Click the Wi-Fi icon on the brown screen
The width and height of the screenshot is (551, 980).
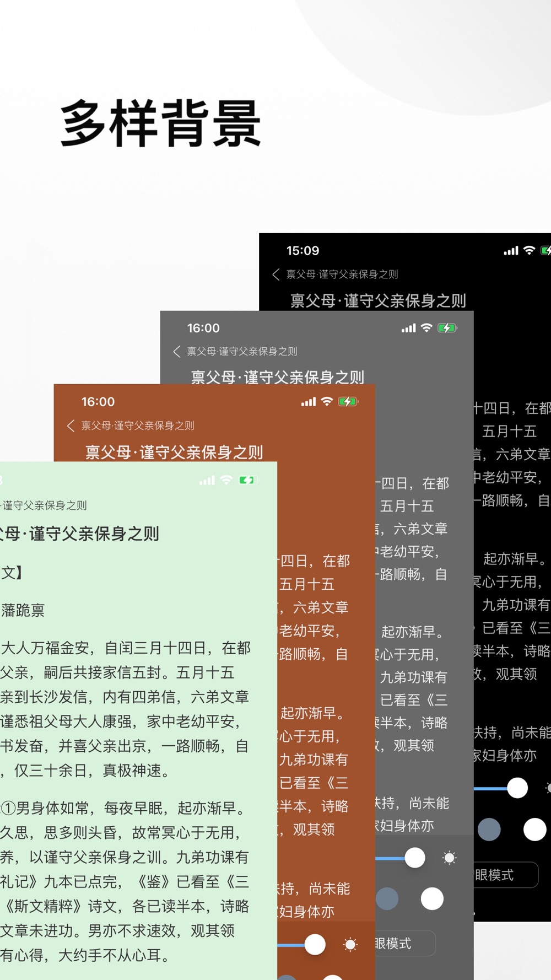pyautogui.click(x=327, y=401)
